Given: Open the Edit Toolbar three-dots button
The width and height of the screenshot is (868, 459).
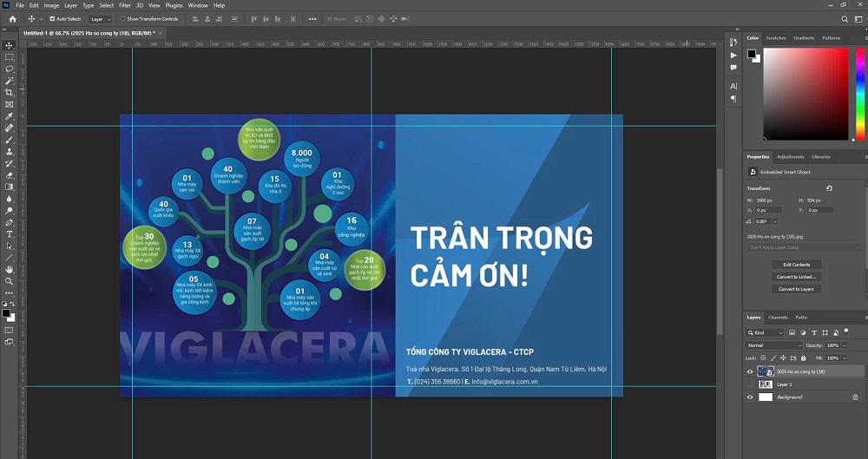Looking at the screenshot, I should point(9,293).
